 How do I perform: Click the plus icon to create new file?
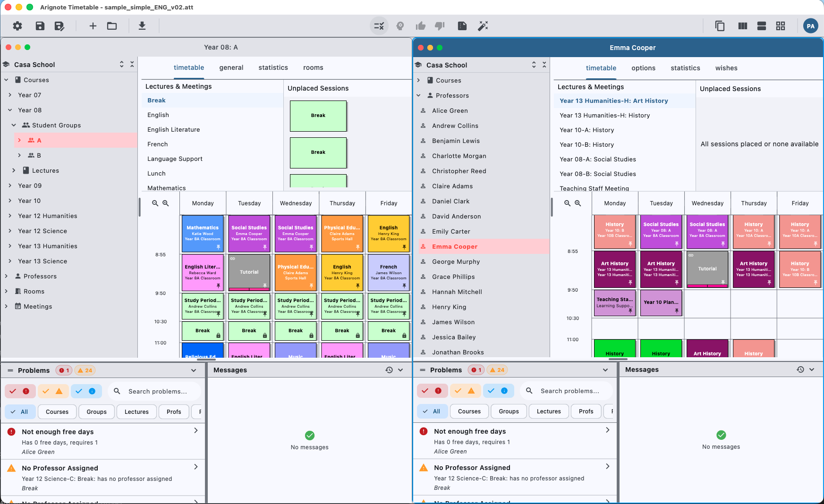point(93,26)
